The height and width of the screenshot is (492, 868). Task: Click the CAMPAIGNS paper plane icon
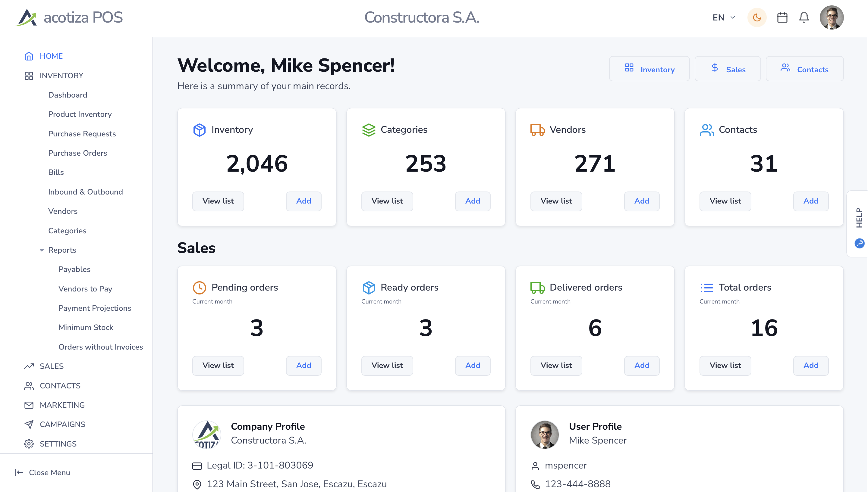[x=29, y=424]
